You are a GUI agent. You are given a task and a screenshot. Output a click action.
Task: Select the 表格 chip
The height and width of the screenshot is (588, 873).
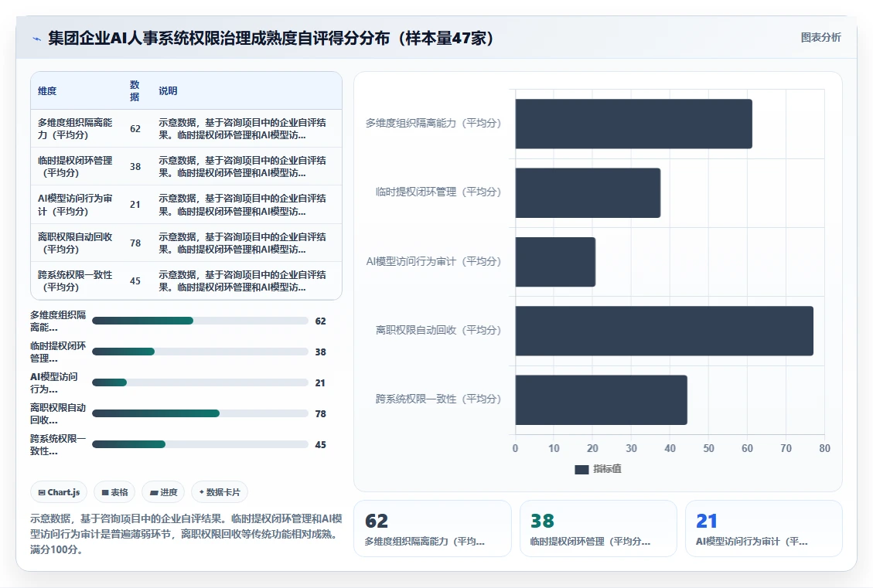pos(114,492)
